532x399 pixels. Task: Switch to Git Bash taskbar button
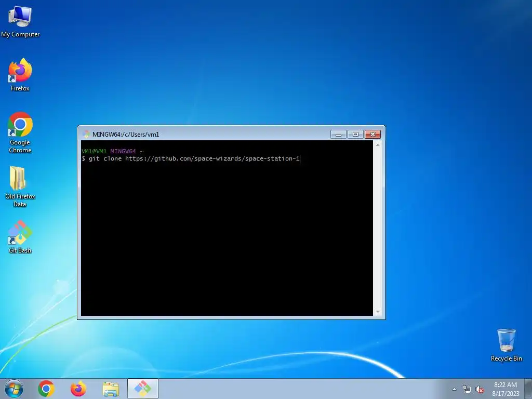coord(143,389)
